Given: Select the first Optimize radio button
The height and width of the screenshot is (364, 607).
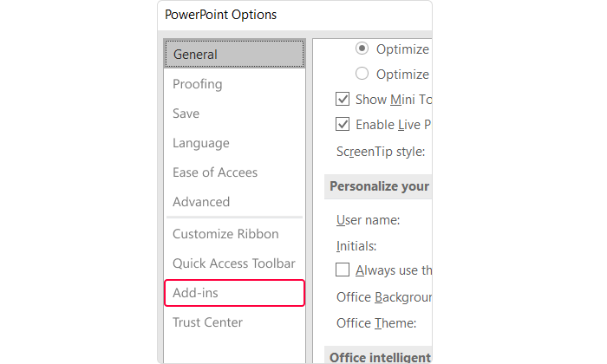Looking at the screenshot, I should 362,49.
